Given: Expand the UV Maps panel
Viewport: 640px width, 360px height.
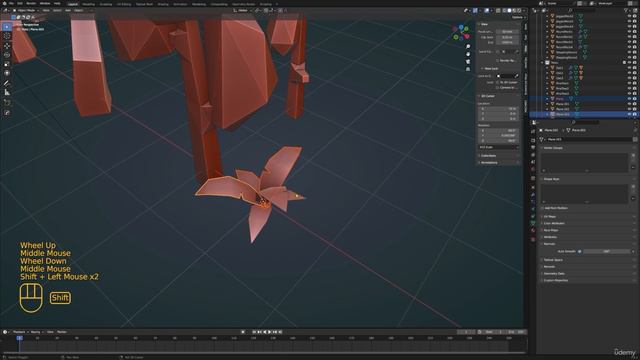Looking at the screenshot, I should click(x=549, y=217).
